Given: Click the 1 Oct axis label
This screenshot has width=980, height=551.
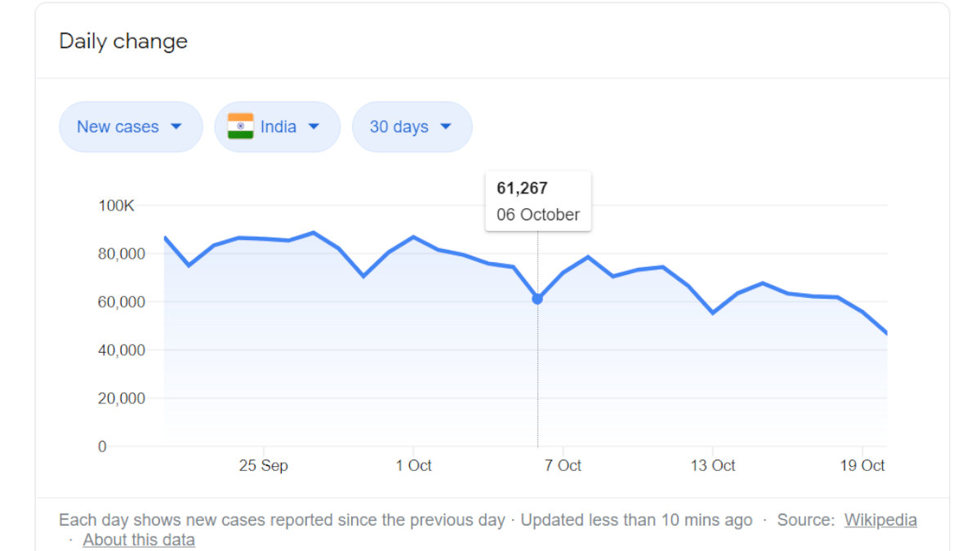Looking at the screenshot, I should tap(414, 465).
